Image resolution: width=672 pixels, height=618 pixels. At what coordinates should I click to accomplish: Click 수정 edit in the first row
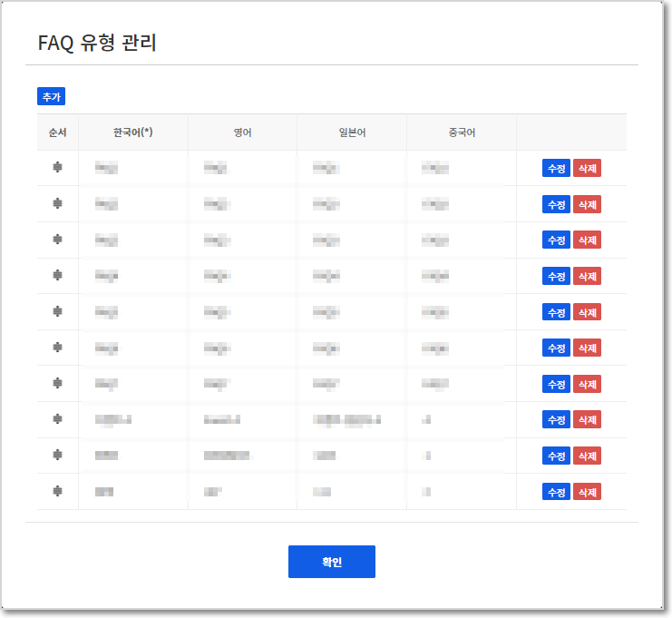tap(556, 168)
